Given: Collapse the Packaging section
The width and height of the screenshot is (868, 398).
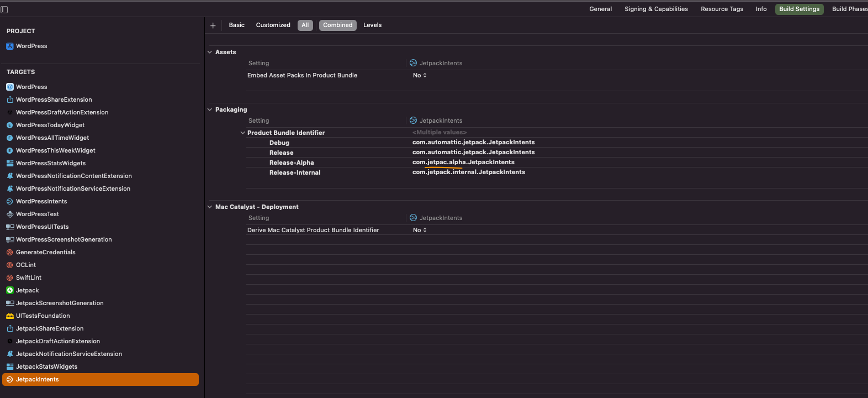Looking at the screenshot, I should pos(210,109).
